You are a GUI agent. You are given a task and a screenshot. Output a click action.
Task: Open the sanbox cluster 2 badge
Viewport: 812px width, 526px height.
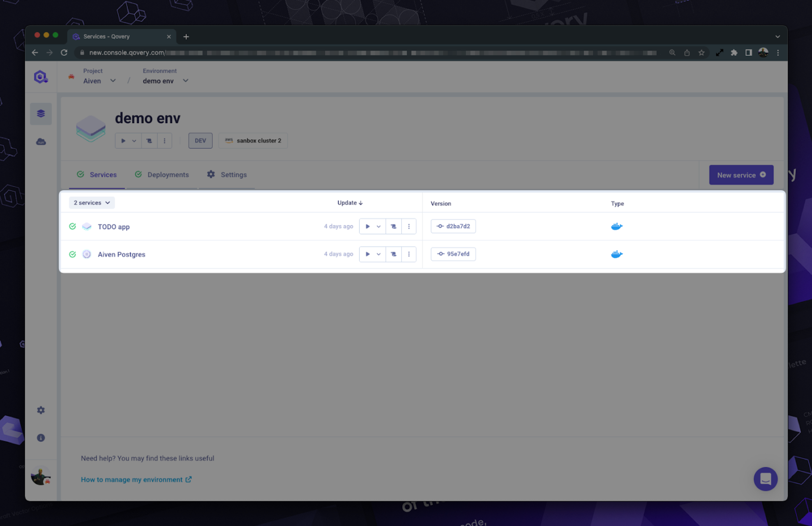[253, 141]
